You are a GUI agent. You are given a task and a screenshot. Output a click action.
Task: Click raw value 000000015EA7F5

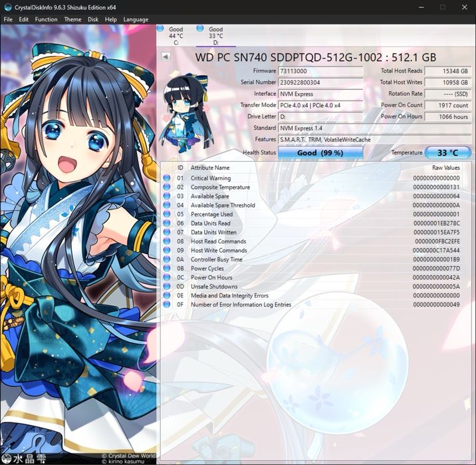[x=437, y=232]
